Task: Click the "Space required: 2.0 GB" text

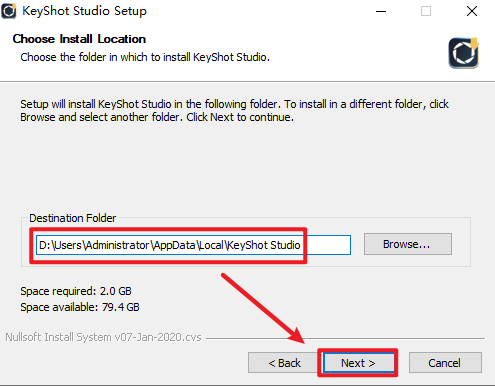Action: (x=76, y=291)
